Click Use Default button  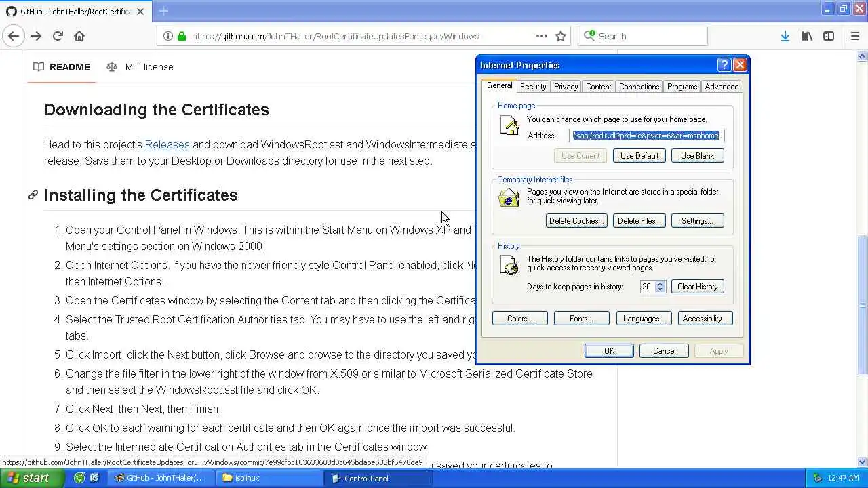click(639, 156)
